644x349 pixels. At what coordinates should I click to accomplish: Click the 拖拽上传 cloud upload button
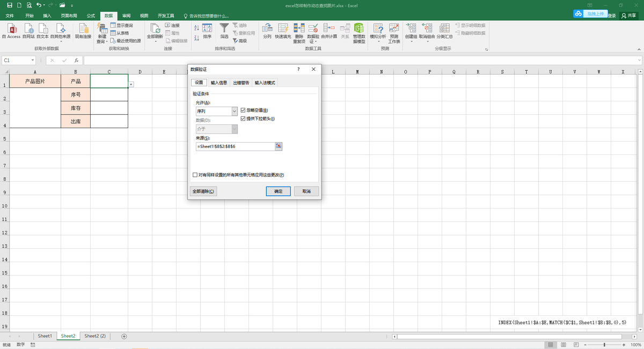[591, 13]
